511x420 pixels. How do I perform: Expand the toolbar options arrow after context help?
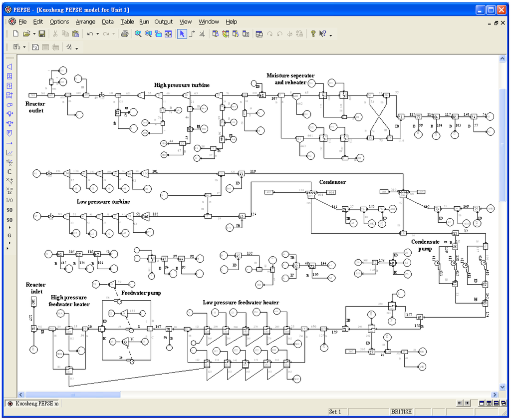[330, 35]
